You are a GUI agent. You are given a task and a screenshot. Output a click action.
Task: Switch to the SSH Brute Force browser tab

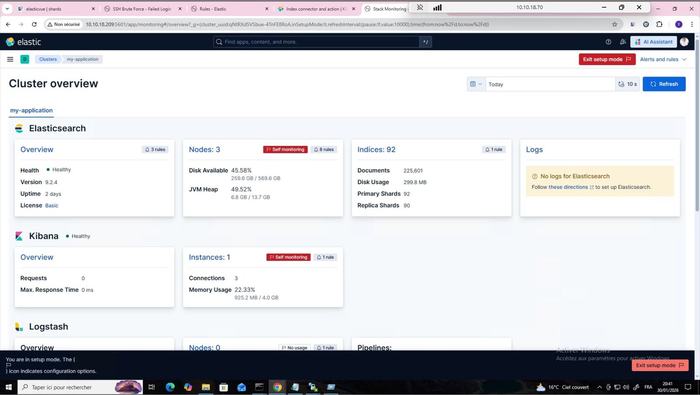[x=142, y=9]
